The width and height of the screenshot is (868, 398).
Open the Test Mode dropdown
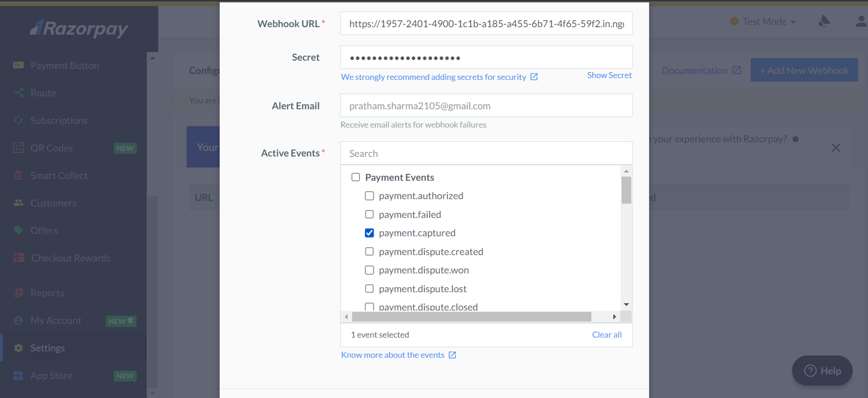point(768,21)
